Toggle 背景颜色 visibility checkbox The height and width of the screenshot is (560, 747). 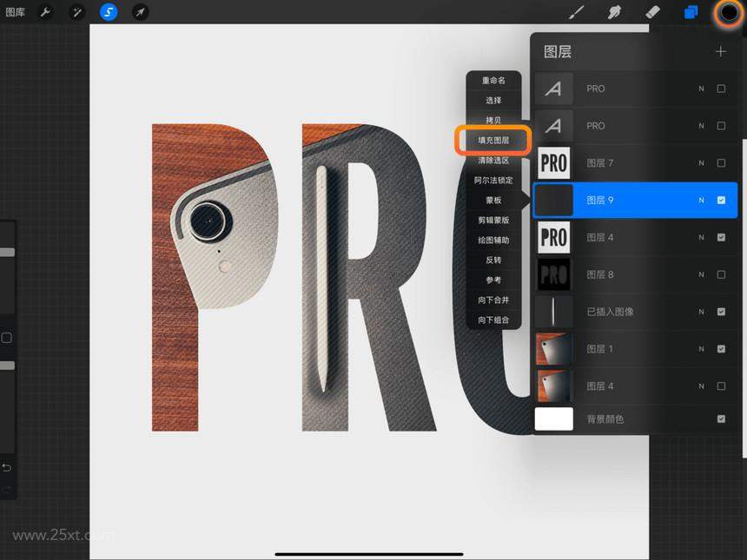click(x=721, y=419)
